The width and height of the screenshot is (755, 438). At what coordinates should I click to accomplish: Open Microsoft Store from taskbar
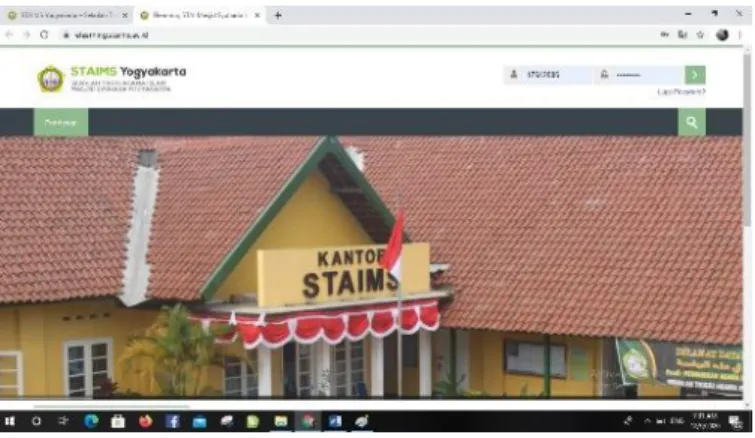tap(118, 422)
